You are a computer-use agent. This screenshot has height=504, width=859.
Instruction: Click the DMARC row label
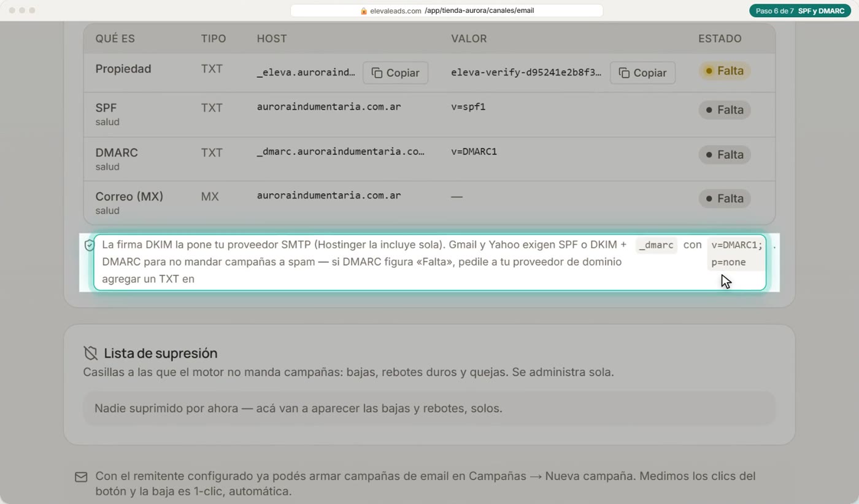coord(117,152)
